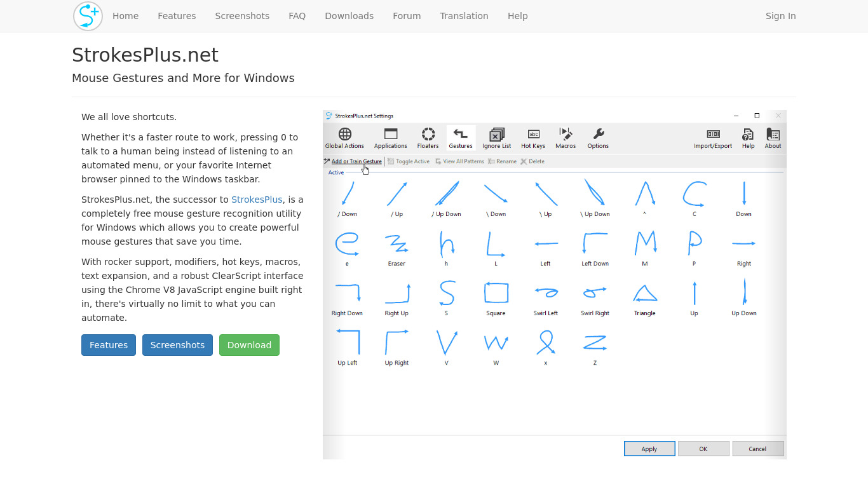Click Toggle Active in the toolbar
868x488 pixels.
tap(409, 161)
